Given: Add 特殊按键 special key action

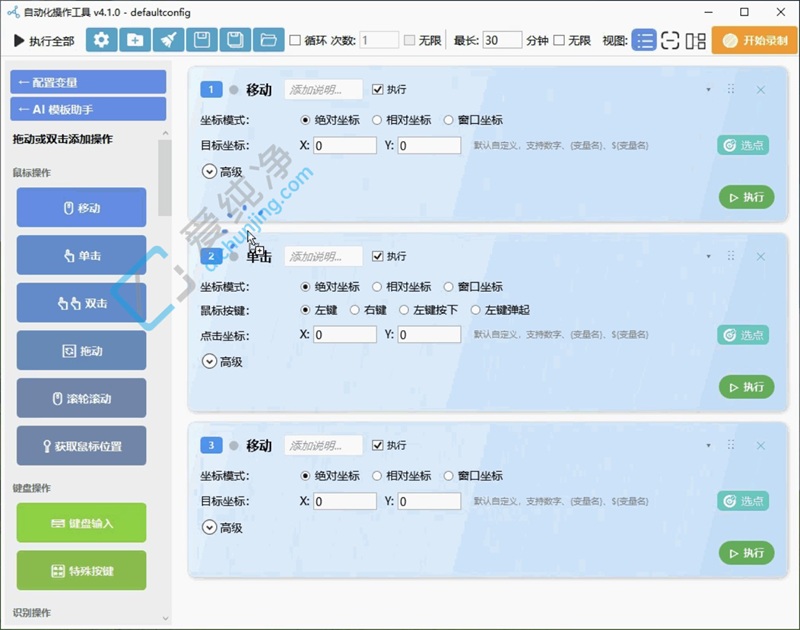Looking at the screenshot, I should pos(81,570).
